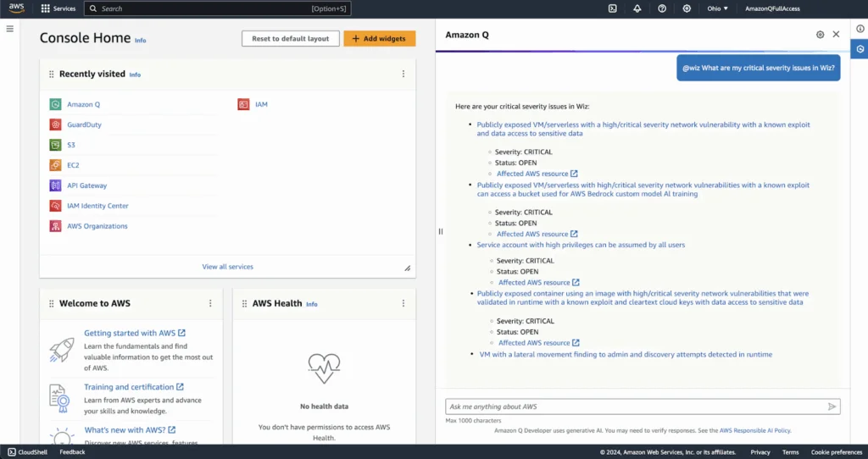Open VM with lateral movement finding issue

pyautogui.click(x=626, y=355)
